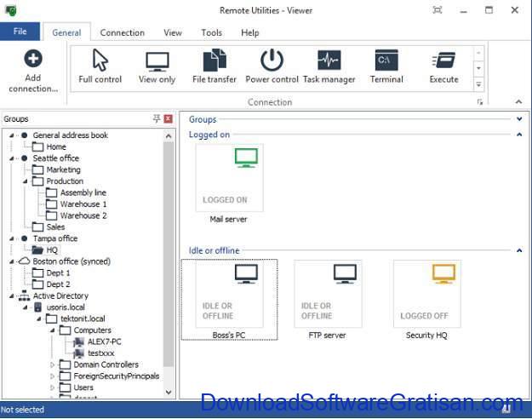The image size is (532, 419).
Task: Select the Security HQ computer thumbnail
Action: 426,294
